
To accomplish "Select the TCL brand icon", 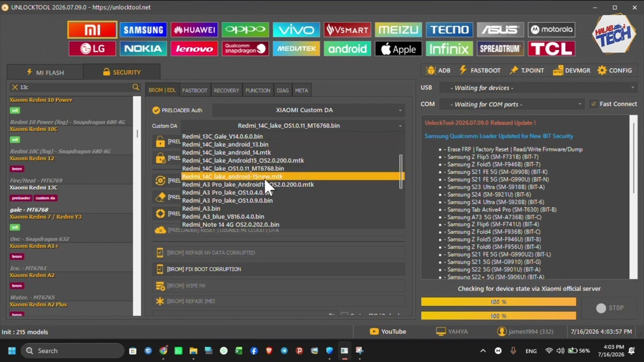I will [551, 49].
